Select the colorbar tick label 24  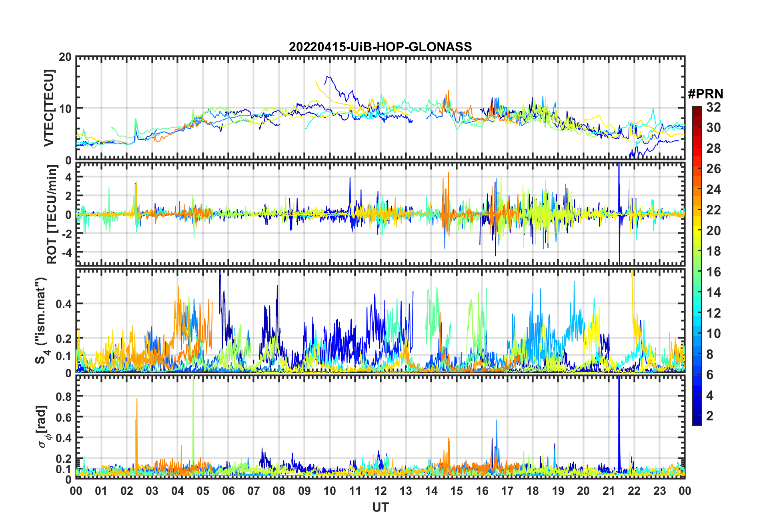pyautogui.click(x=713, y=190)
